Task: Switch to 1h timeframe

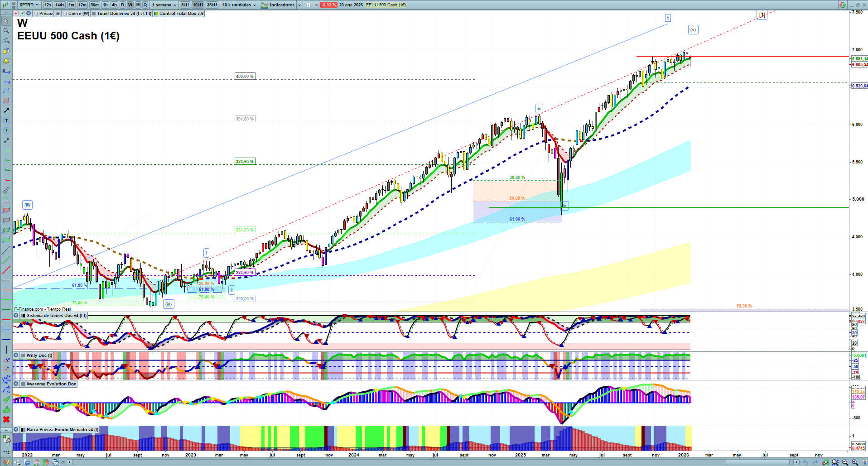Action: click(x=106, y=5)
